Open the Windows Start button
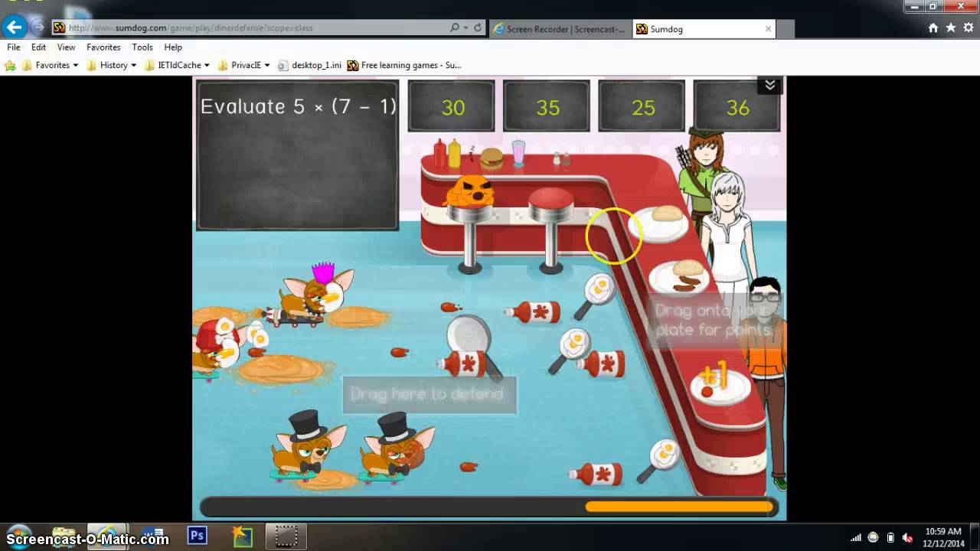 click(x=19, y=536)
